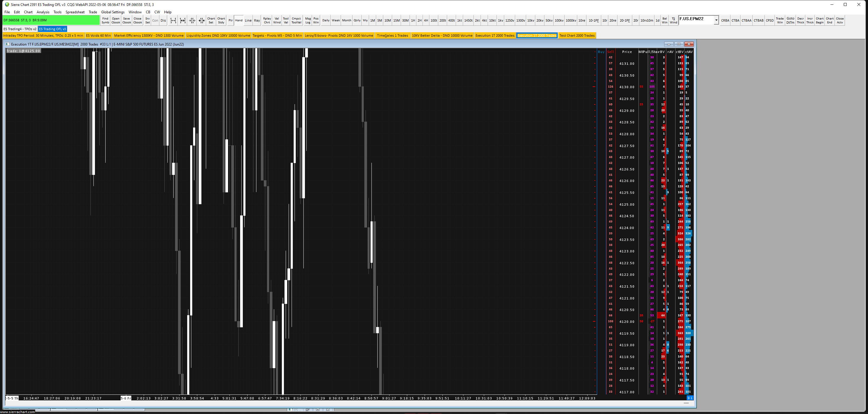Image resolution: width=868 pixels, height=414 pixels.
Task: Select the TimeSales 1 Trades chart tab
Action: coord(392,36)
